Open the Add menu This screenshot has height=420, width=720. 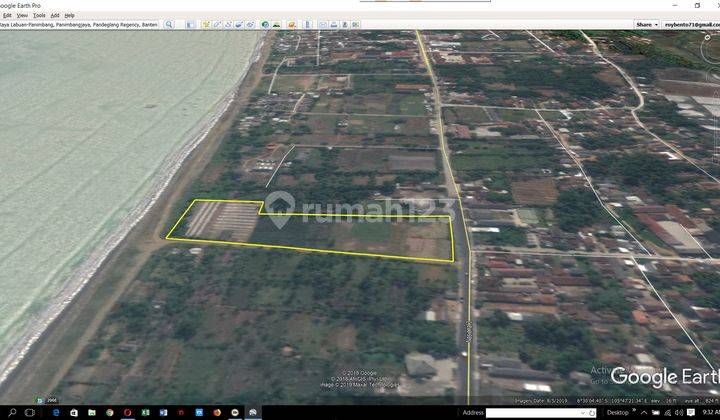[55, 15]
